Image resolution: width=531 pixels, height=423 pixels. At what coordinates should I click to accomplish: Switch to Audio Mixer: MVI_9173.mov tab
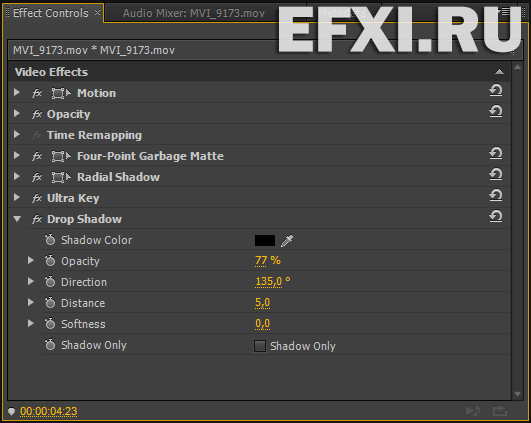194,13
